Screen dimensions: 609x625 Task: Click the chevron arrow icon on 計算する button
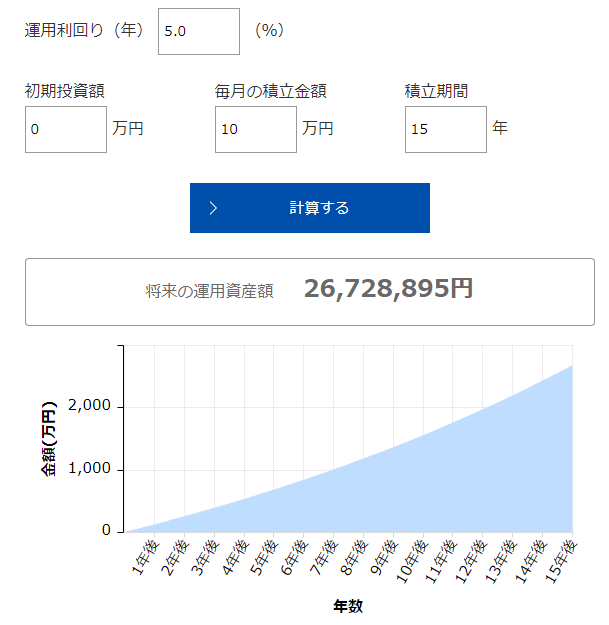(x=213, y=208)
